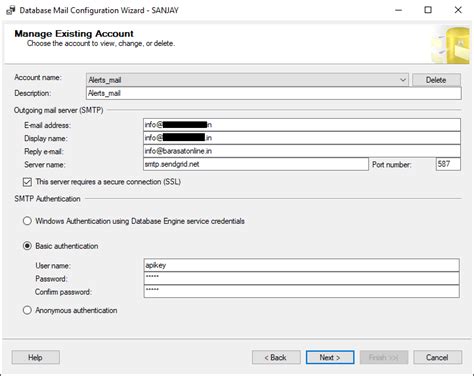Click the User name field
The image size is (474, 376).
[301, 265]
